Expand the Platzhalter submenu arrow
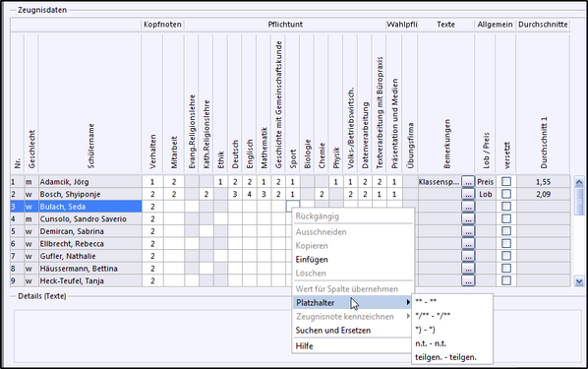588x369 pixels. [x=408, y=302]
